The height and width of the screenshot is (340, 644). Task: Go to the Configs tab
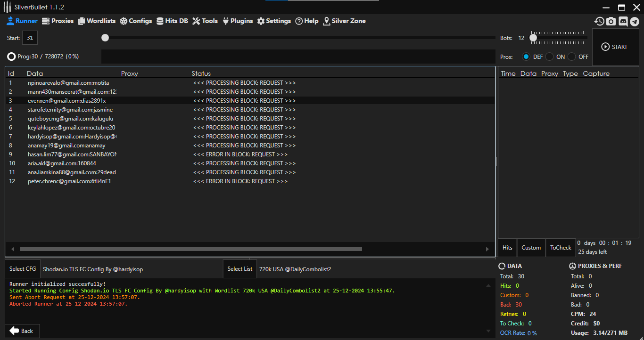[x=136, y=21]
